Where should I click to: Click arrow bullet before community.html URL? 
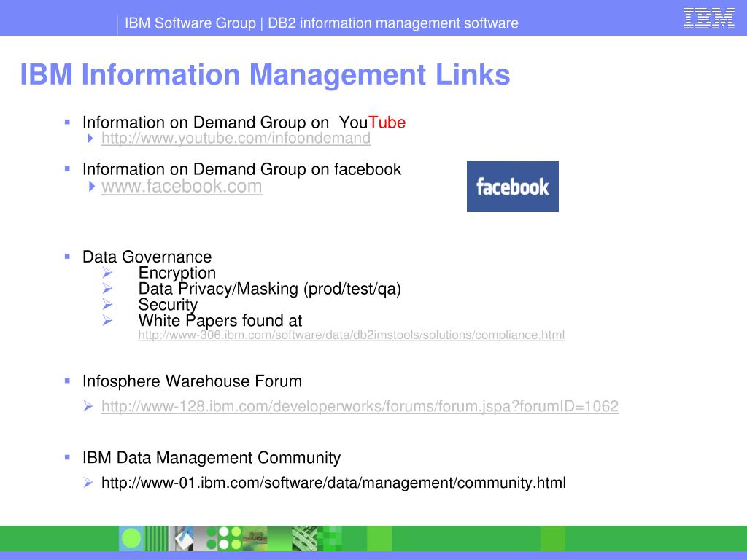click(88, 482)
